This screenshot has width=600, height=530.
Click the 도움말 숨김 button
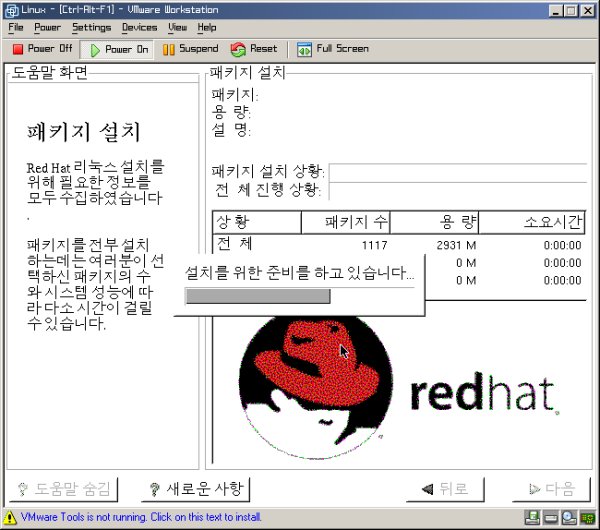[63, 489]
